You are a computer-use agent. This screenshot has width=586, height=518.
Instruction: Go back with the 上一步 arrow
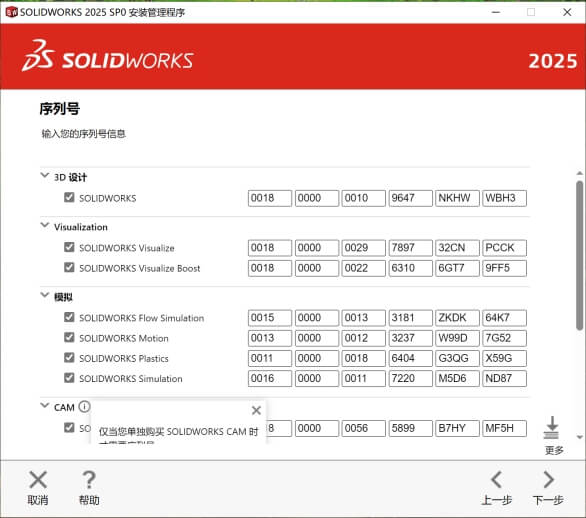(x=497, y=480)
